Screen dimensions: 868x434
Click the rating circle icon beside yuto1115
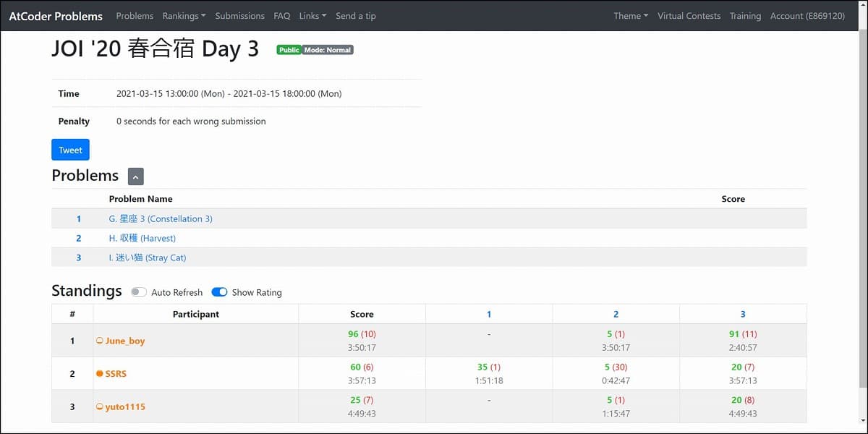click(100, 407)
